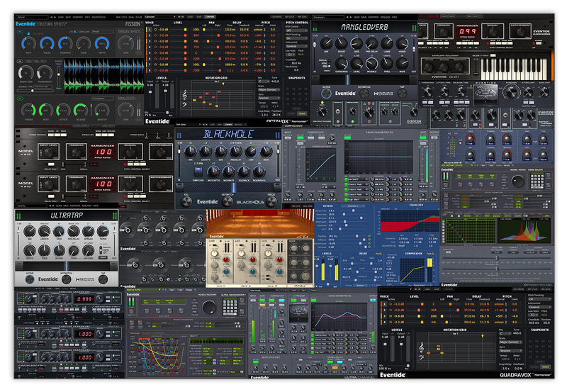
Task: Click the Fission DEPTH knob
Action: point(102,43)
